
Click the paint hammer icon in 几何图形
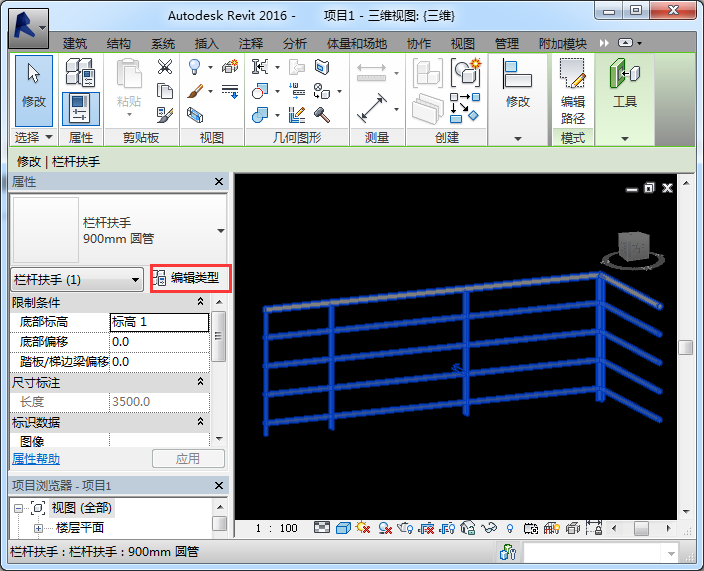coord(322,115)
